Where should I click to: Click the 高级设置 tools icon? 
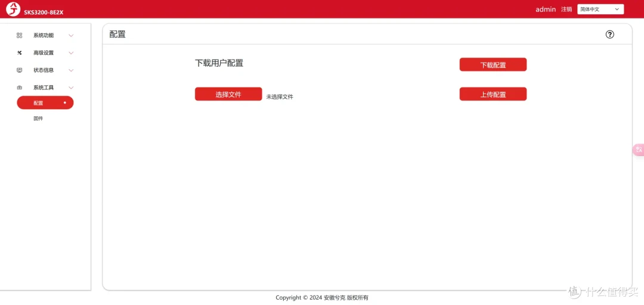click(19, 52)
